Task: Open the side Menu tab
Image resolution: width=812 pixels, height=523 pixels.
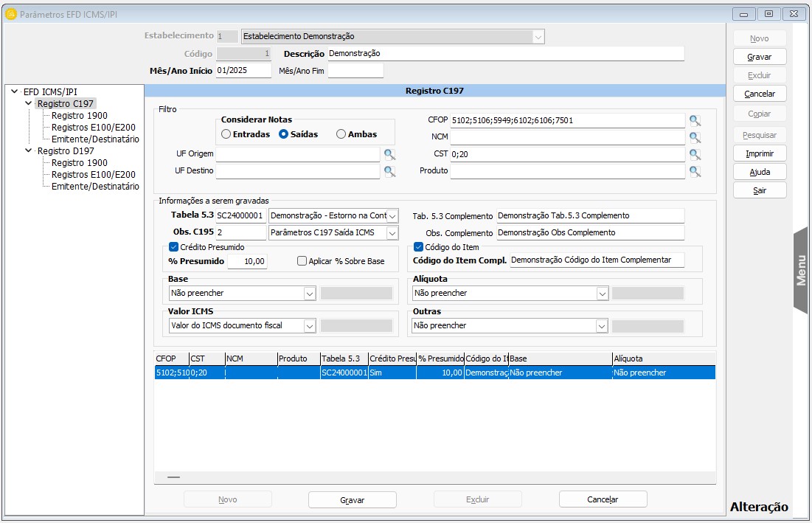Action: click(x=801, y=270)
